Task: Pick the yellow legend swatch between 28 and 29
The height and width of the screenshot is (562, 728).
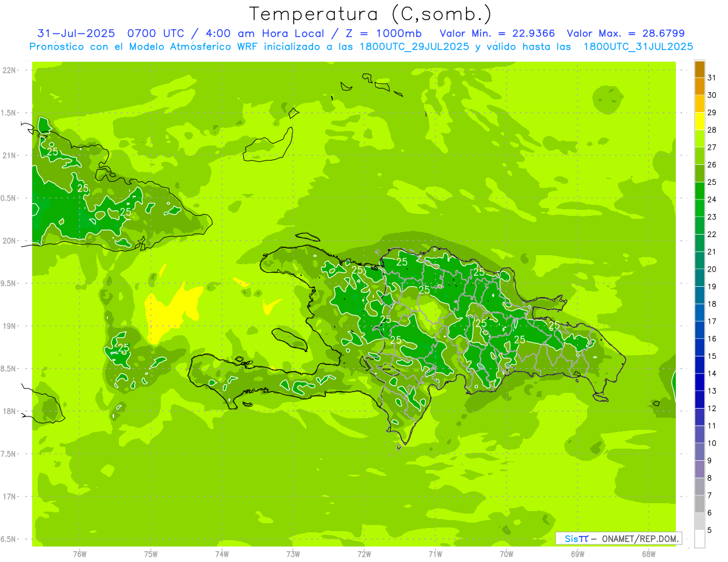Action: coord(699,121)
